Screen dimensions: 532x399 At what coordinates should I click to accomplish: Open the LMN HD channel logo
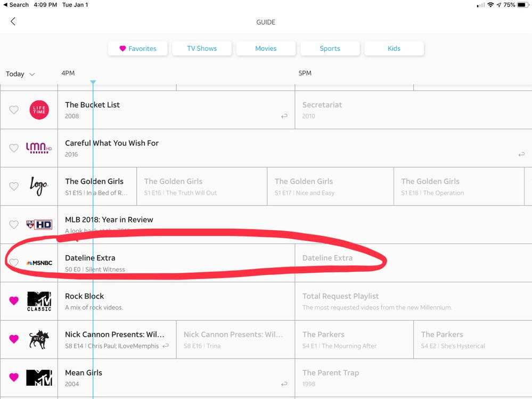(x=39, y=148)
